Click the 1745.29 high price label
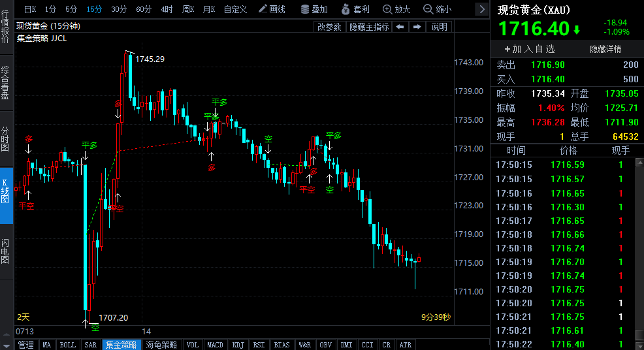 point(150,59)
